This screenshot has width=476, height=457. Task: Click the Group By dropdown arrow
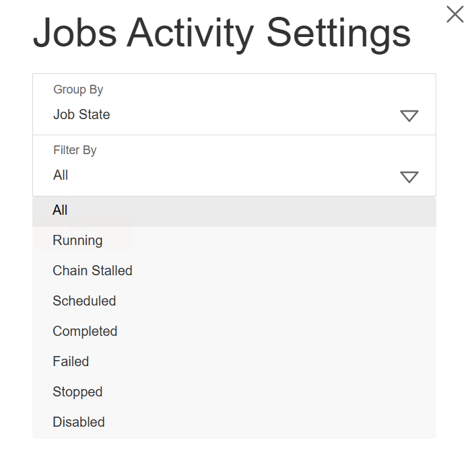(x=409, y=116)
